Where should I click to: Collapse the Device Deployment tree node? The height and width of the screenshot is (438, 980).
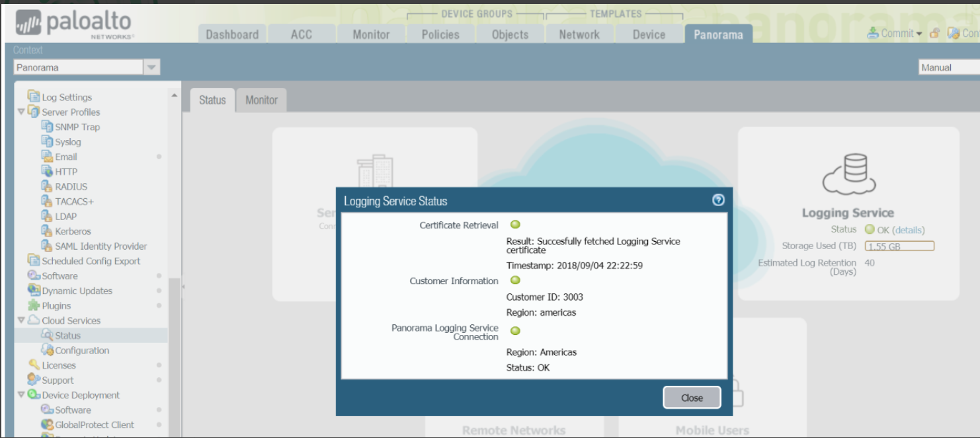pos(21,395)
